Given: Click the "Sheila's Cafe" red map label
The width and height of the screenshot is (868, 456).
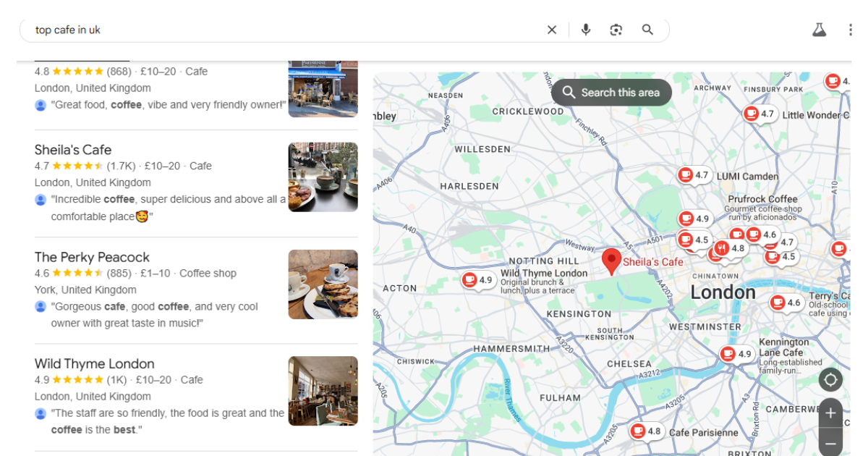Looking at the screenshot, I should pos(653,262).
